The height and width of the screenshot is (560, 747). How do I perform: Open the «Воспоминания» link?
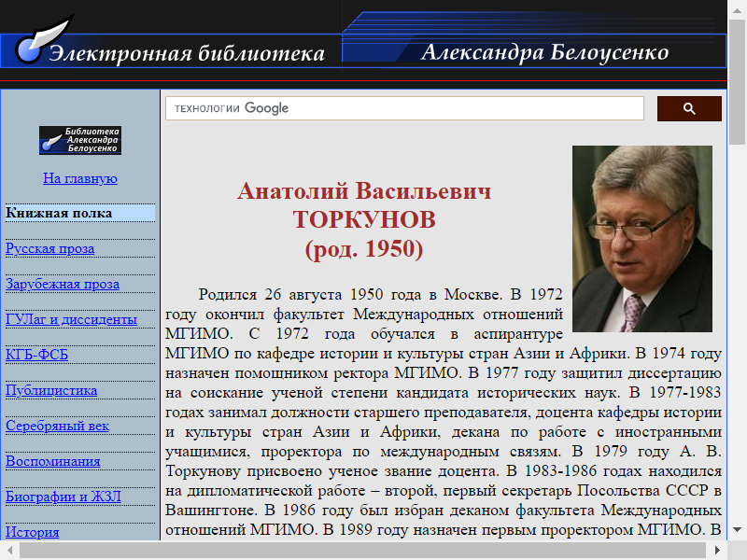coord(53,461)
